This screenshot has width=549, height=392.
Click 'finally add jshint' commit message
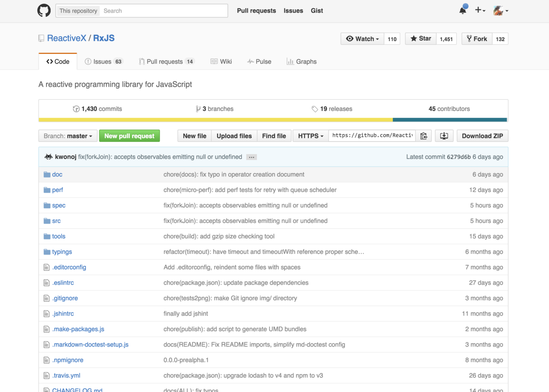pos(185,314)
